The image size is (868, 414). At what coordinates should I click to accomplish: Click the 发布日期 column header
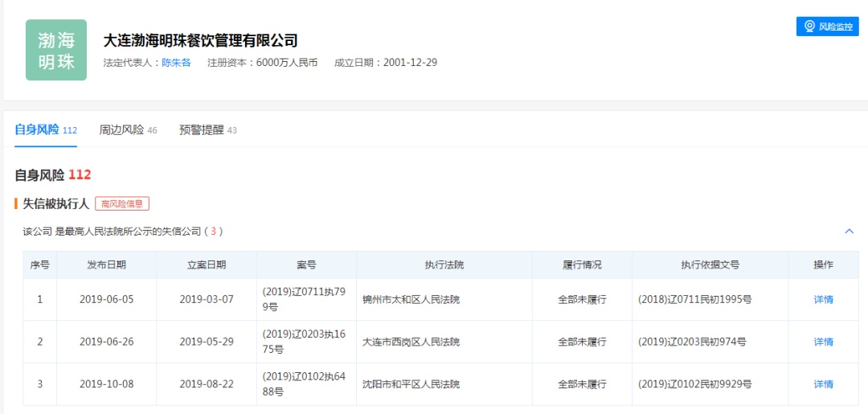coord(107,265)
